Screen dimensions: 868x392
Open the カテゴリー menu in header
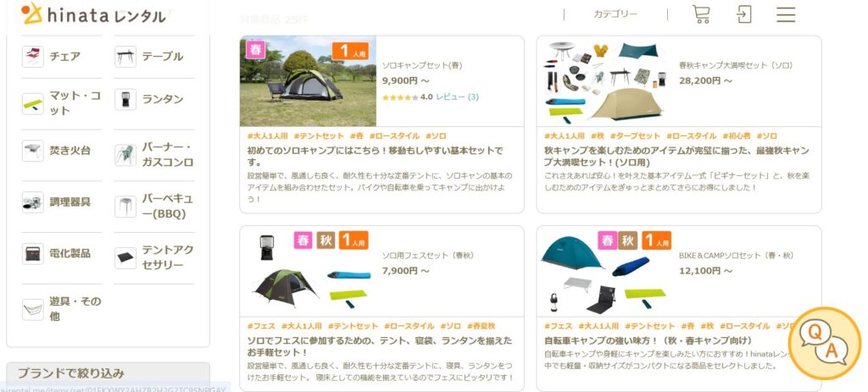[x=615, y=14]
